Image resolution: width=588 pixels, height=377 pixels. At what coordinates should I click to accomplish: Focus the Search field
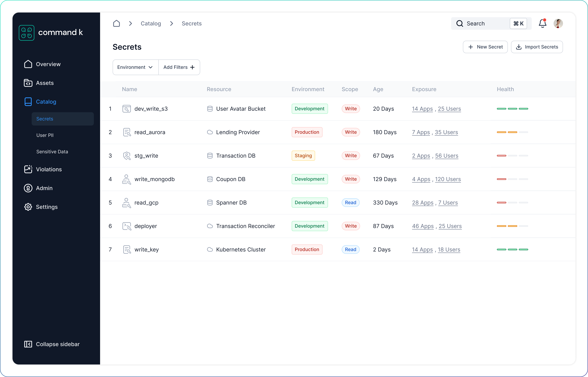pyautogui.click(x=491, y=23)
